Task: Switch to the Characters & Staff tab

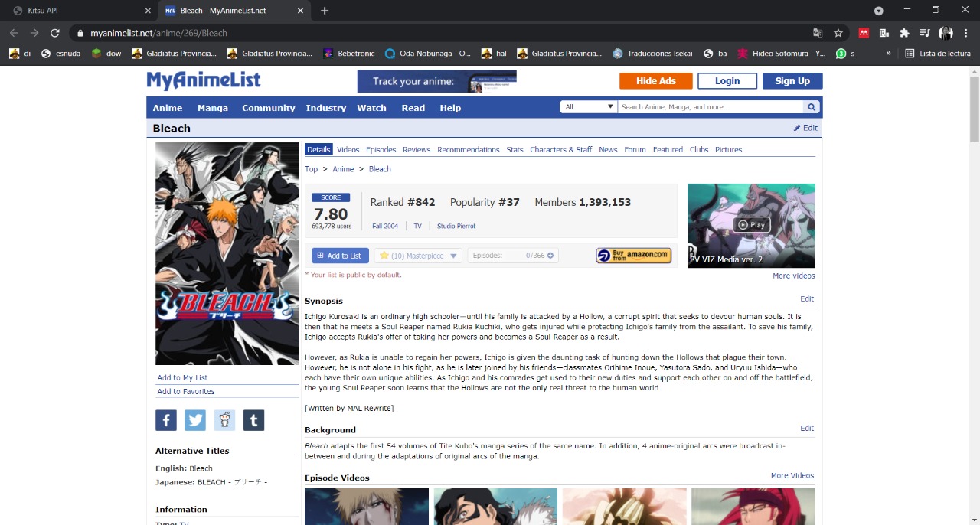Action: point(560,149)
